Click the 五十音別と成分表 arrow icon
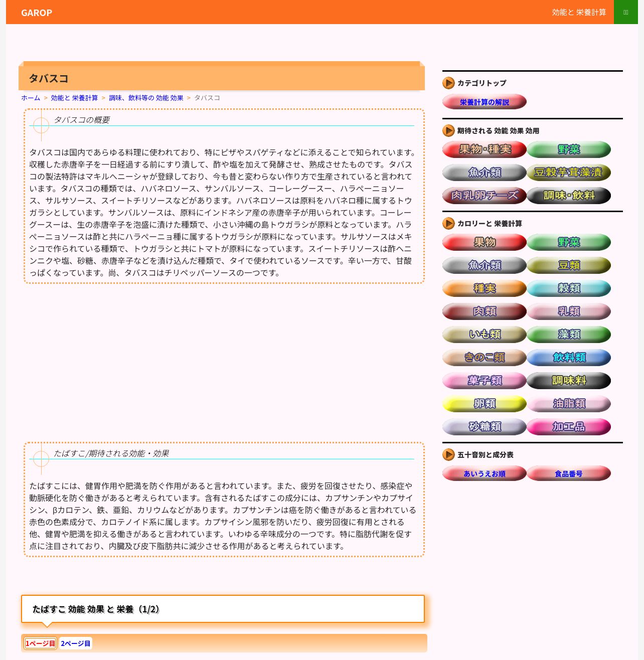 coord(448,455)
